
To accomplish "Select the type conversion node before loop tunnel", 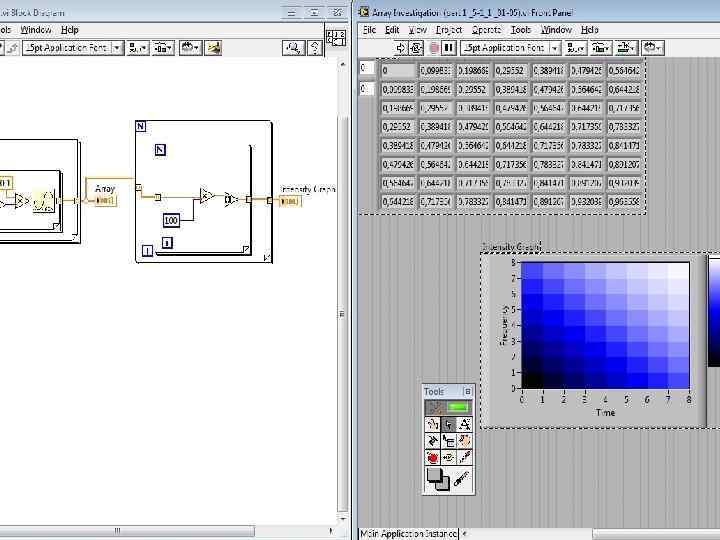I will tap(231, 199).
